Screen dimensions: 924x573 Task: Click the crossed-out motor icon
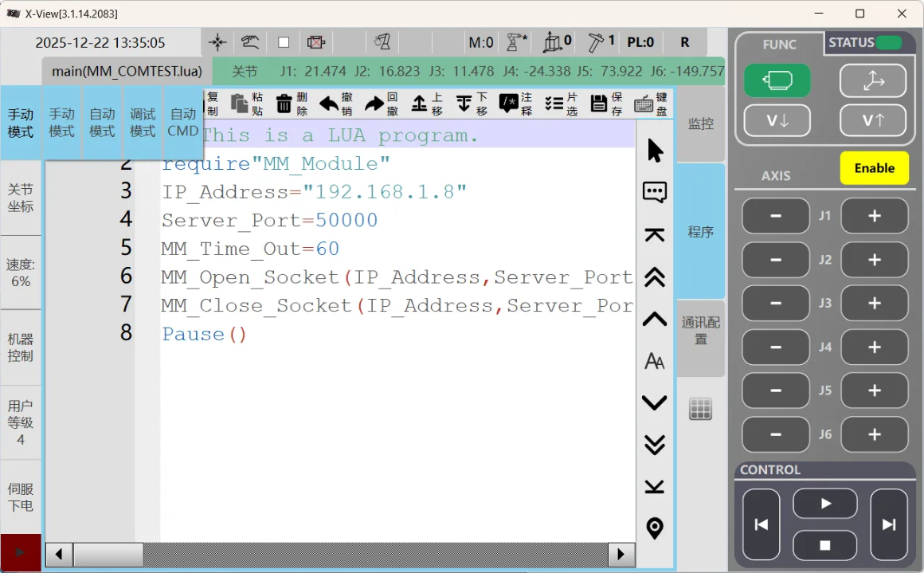click(x=316, y=42)
